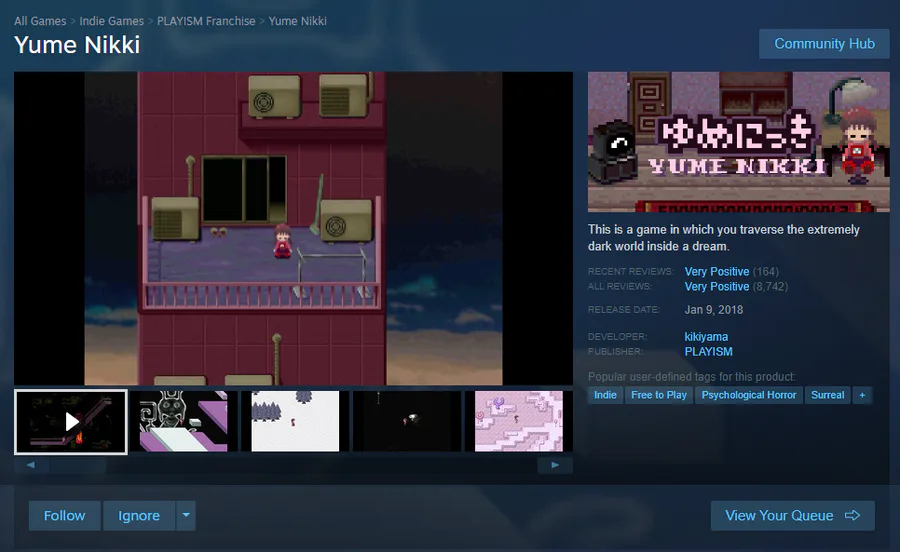
Task: Click the Psychological Horror tag
Action: [748, 395]
